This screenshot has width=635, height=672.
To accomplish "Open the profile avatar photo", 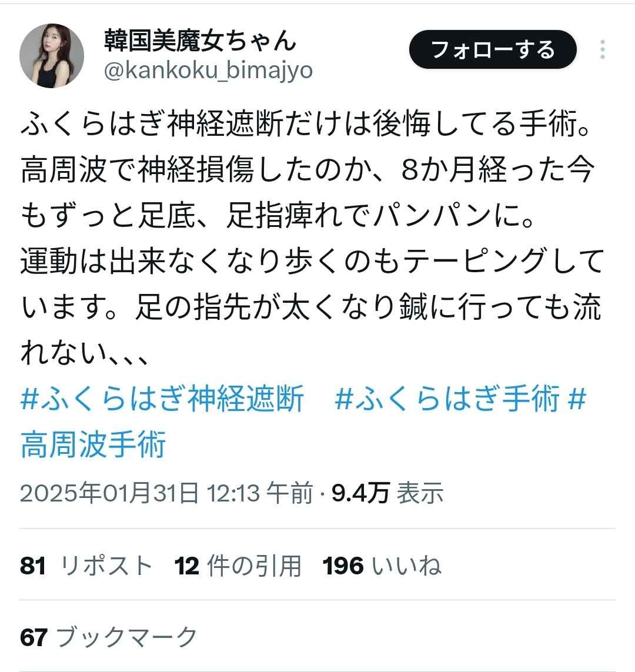I will [52, 56].
